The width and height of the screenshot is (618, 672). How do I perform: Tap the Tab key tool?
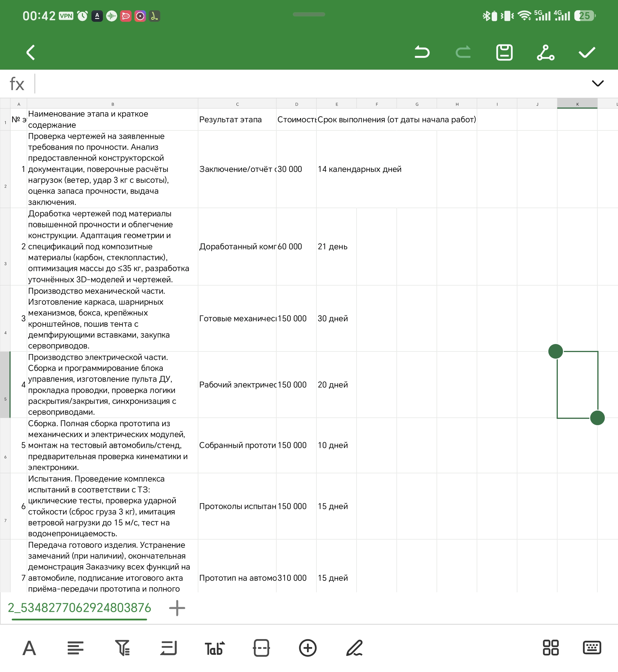pos(215,648)
